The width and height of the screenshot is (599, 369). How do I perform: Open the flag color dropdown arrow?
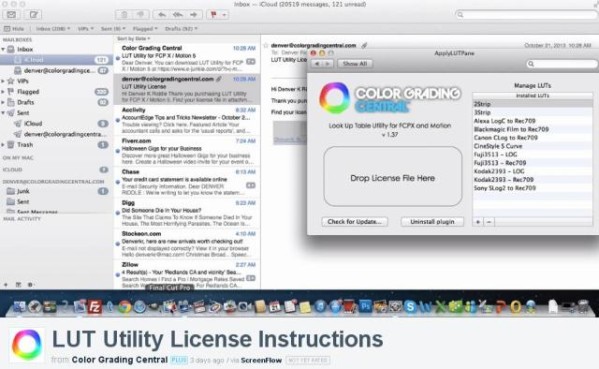coord(224,15)
